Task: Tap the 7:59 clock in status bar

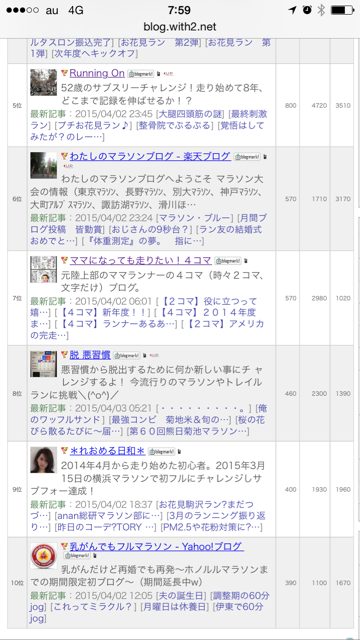Action: tap(180, 10)
